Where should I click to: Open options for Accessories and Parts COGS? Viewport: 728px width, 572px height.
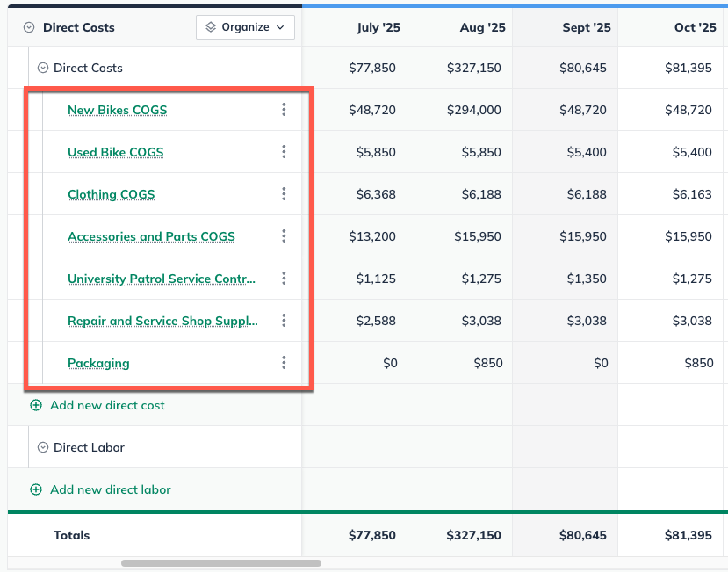pyautogui.click(x=284, y=235)
